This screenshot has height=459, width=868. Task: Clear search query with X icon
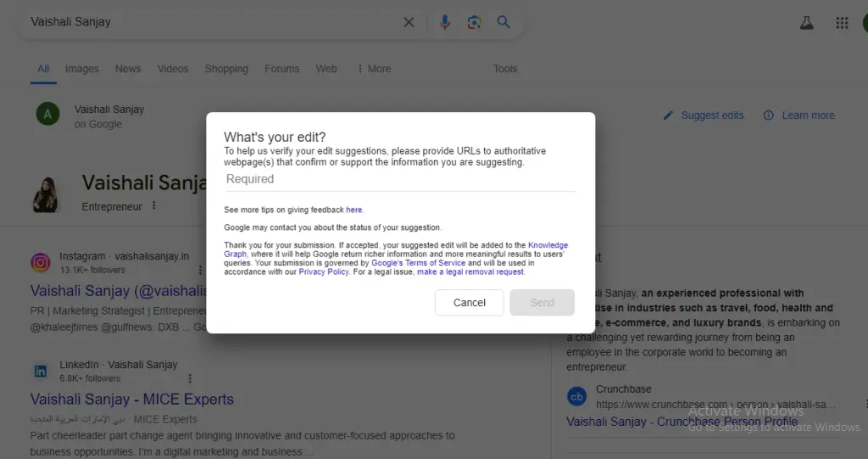point(409,22)
